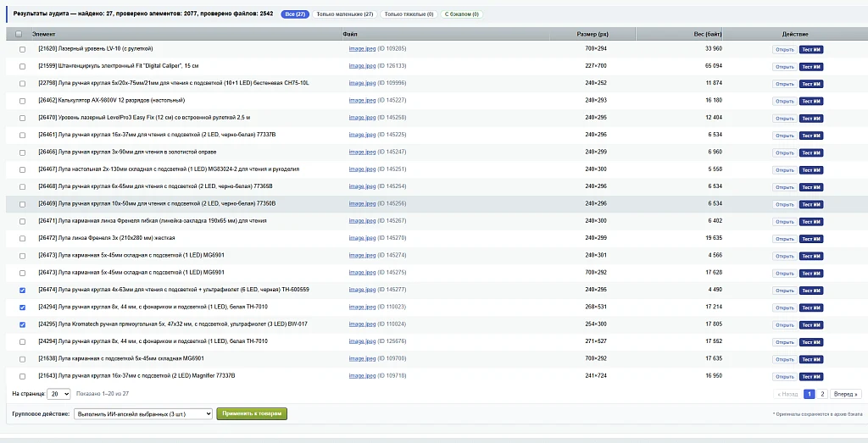The image size is (868, 443).
Task: Sort by the 'Размер (px)' column header
Action: [593, 34]
